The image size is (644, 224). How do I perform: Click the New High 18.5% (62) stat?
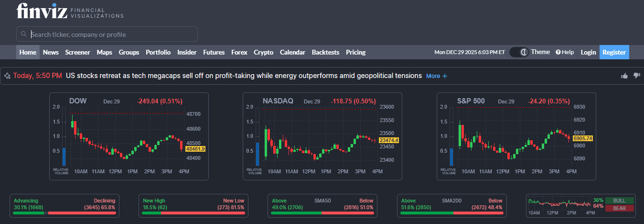[x=155, y=204]
